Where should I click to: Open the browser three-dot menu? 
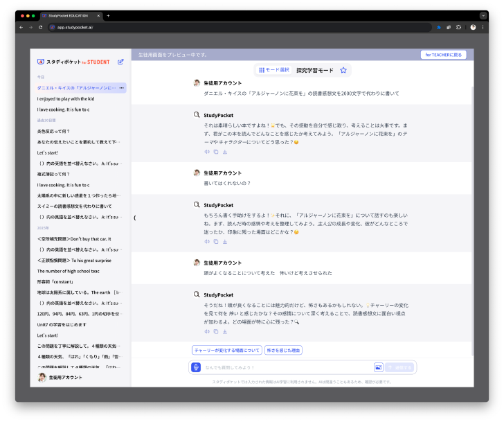[483, 27]
